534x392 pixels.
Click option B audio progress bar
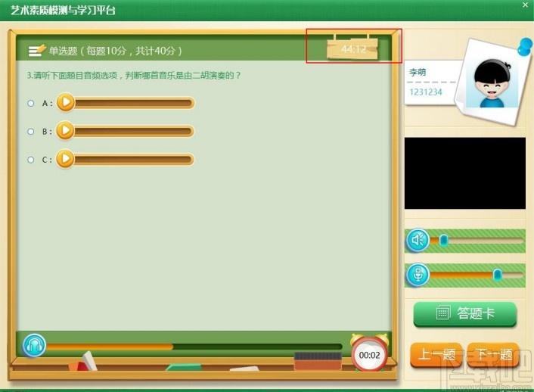point(134,131)
